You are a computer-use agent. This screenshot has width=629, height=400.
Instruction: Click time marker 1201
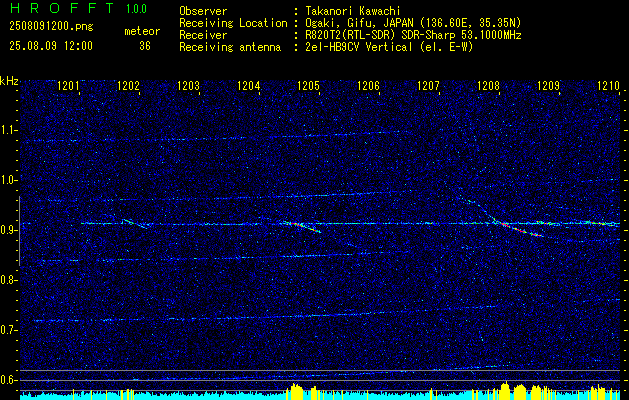[69, 86]
